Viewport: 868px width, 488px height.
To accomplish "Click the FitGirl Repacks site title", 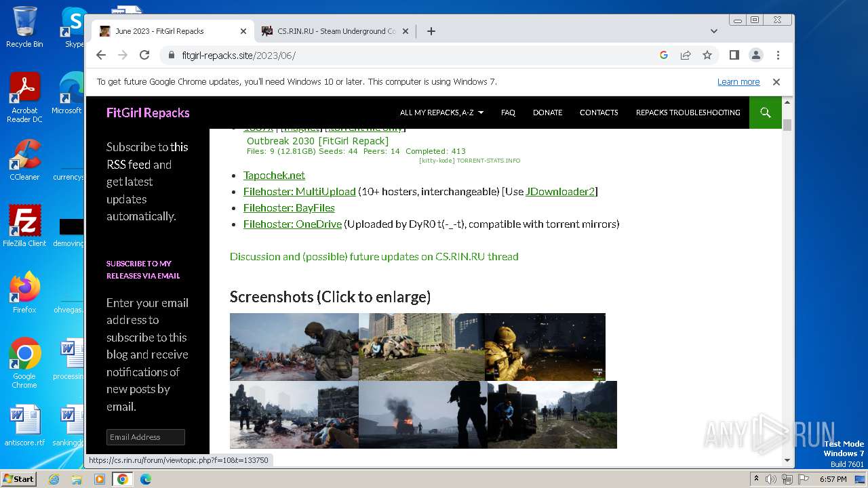I will (148, 113).
